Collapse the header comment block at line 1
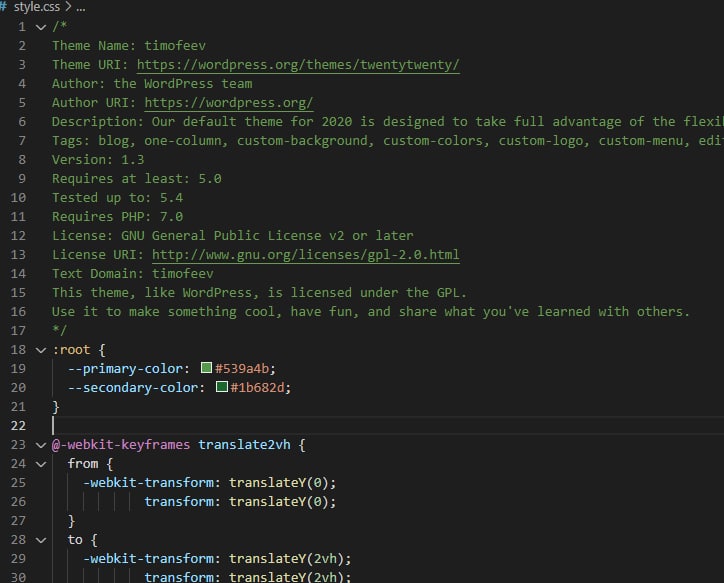Screen dimensions: 724x583 click(40, 26)
